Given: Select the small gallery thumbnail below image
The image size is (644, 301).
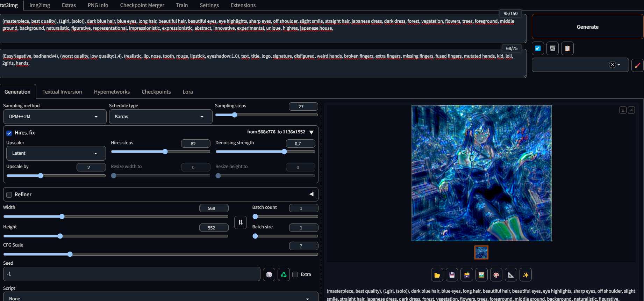Looking at the screenshot, I should [x=481, y=252].
